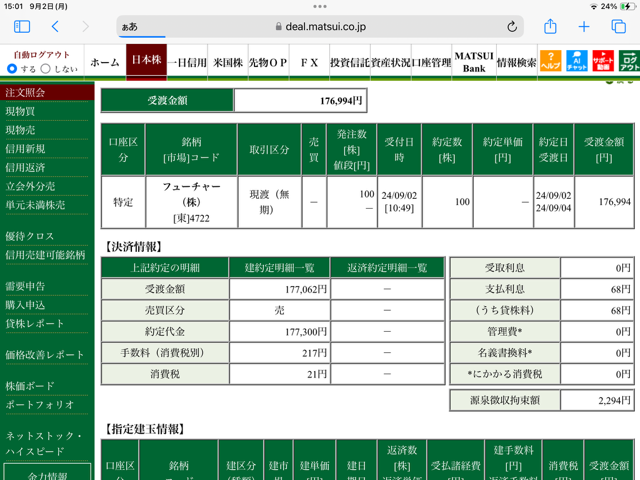
Task: Open ネットストック・ハイスピード in the sidebar
Action: click(x=44, y=443)
